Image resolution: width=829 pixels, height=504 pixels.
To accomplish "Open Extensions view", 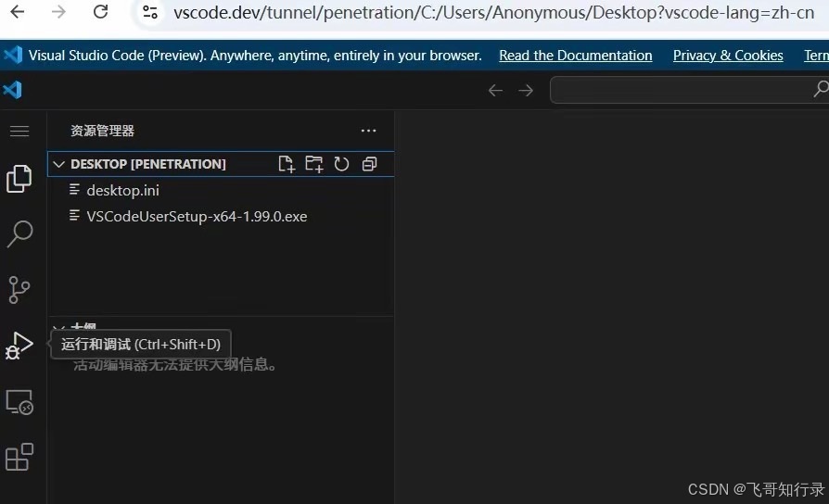I will [x=19, y=457].
